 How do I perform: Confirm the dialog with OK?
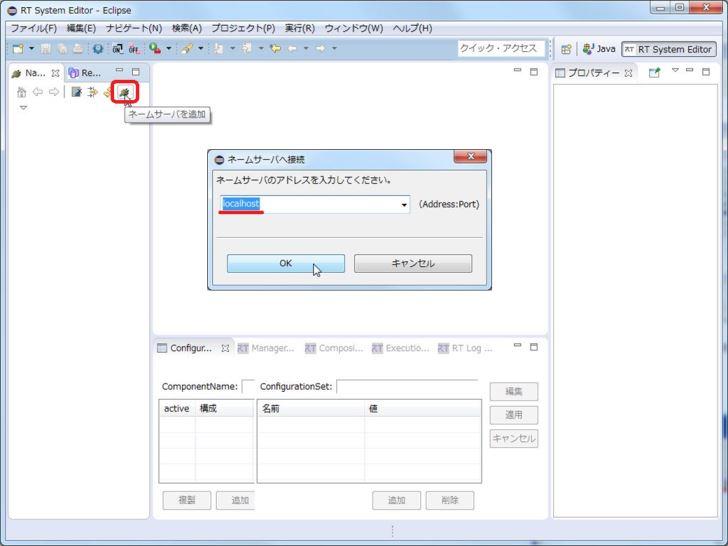[x=286, y=263]
